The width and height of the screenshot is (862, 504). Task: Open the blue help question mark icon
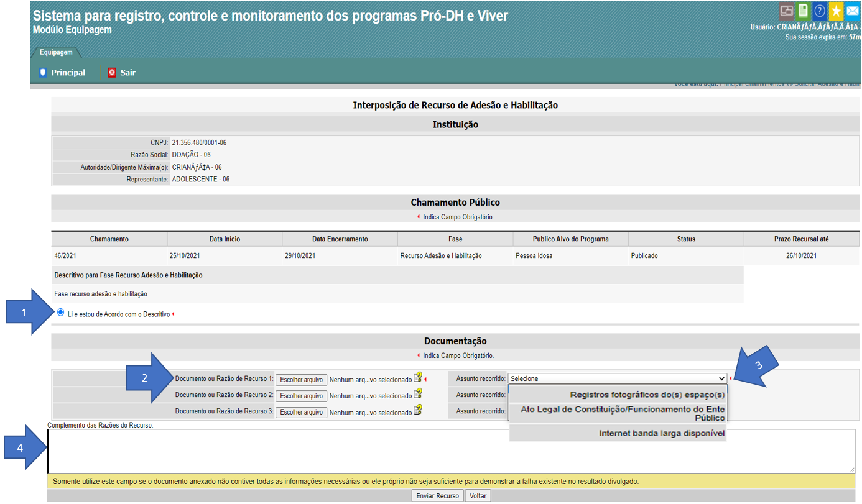pos(820,11)
